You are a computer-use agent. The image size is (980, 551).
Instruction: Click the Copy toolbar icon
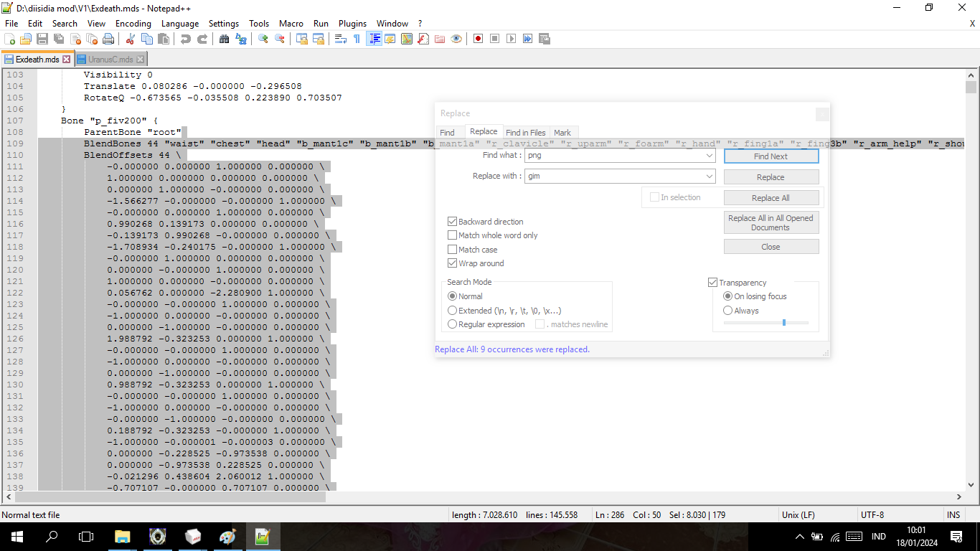146,39
